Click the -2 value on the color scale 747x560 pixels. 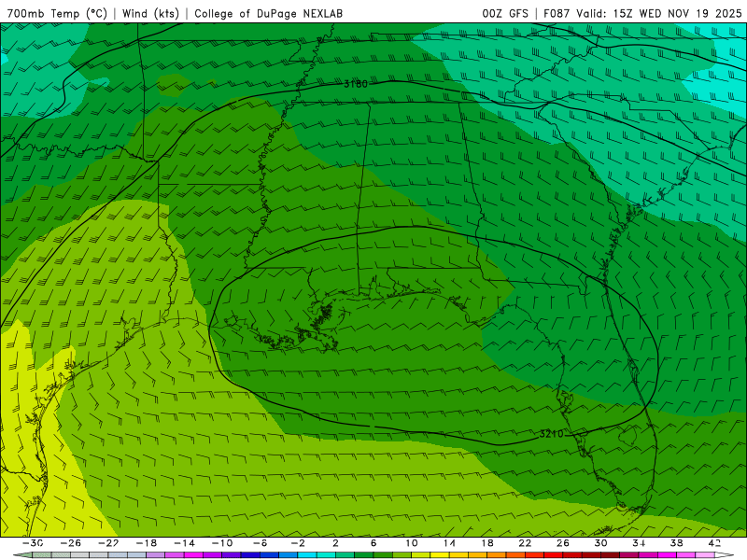(x=298, y=543)
